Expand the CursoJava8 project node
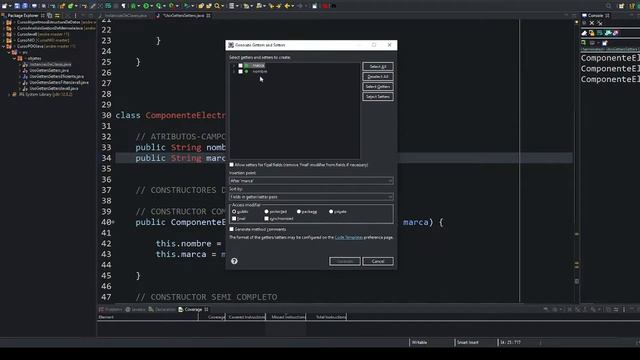 4,34
